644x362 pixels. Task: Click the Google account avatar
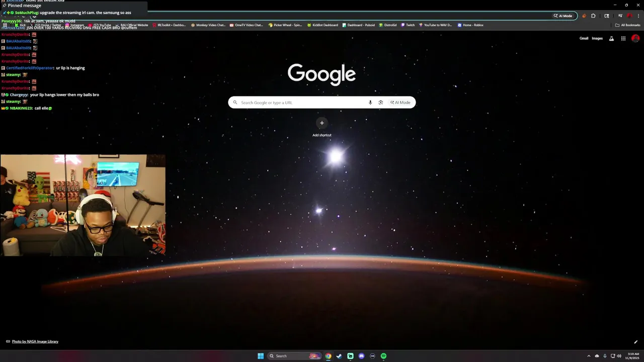click(635, 38)
